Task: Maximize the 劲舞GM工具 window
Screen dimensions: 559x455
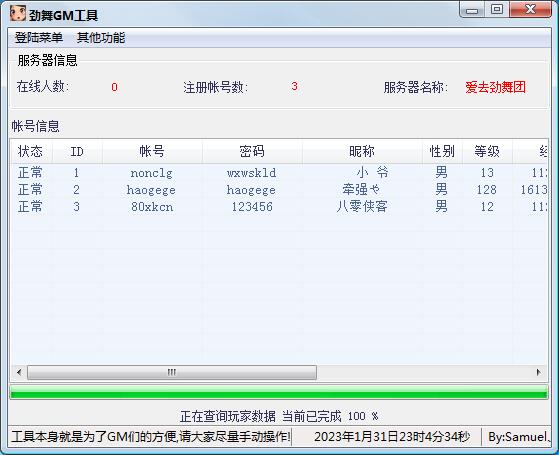Action: click(x=497, y=10)
